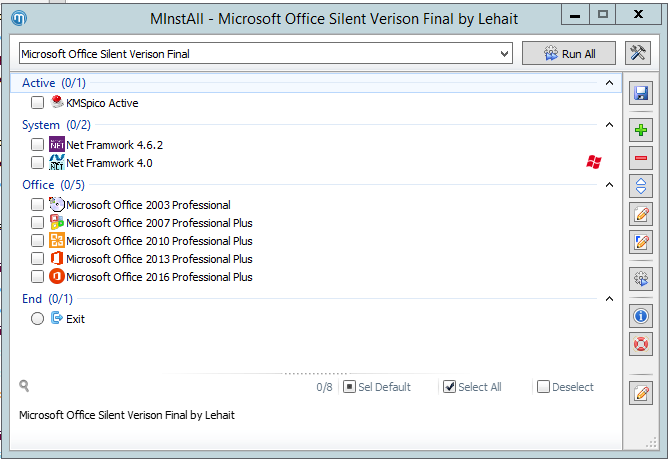Click the green plus add icon

pos(641,130)
